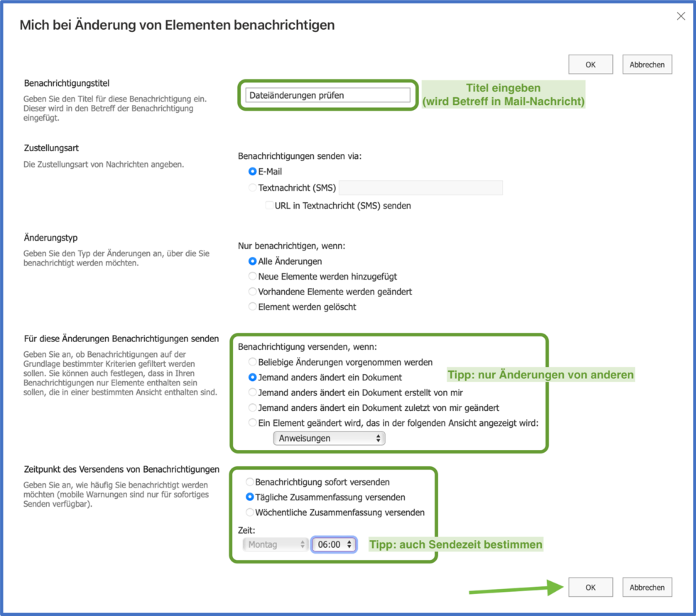This screenshot has width=696, height=616.
Task: Select 'Wöchentliche Zusammenfassung versenden'
Action: (x=249, y=512)
